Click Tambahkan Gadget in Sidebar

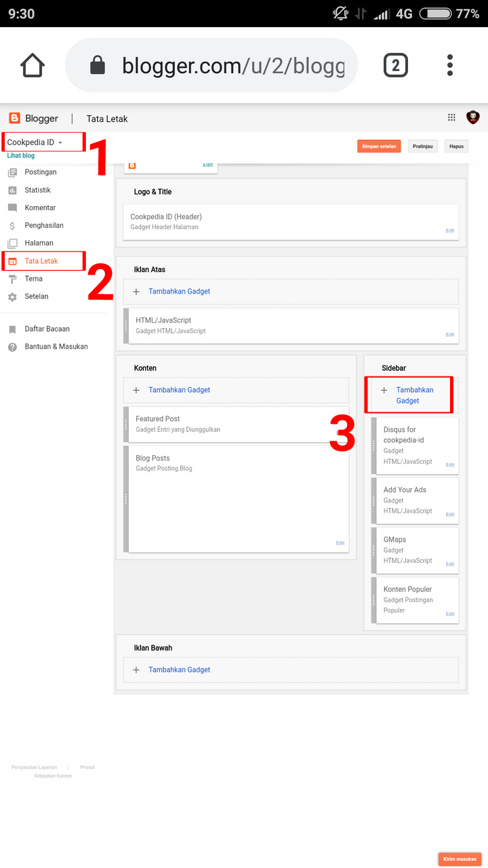414,395
